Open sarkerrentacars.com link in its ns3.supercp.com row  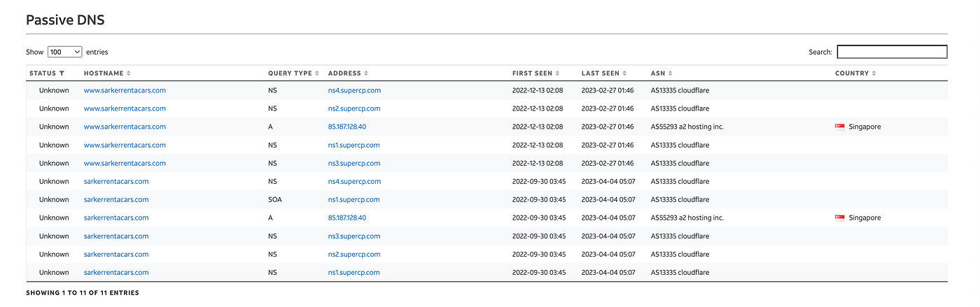click(116, 236)
